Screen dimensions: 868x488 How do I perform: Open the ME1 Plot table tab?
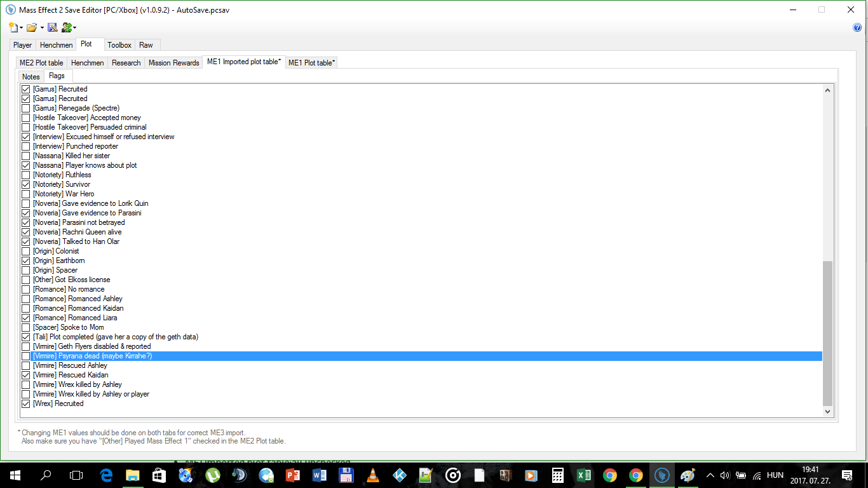point(311,63)
